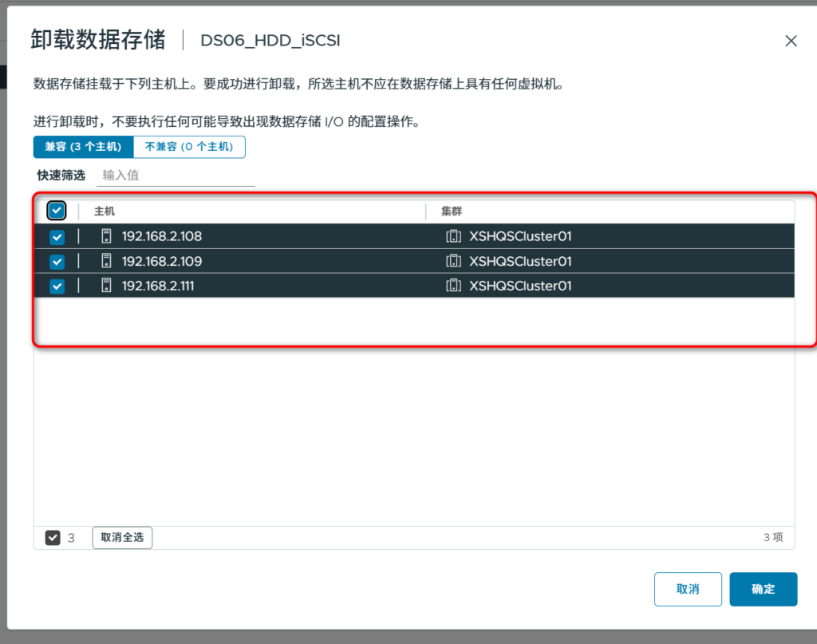Sort by 集群 column header
Screen dimensions: 817x644
click(x=452, y=211)
